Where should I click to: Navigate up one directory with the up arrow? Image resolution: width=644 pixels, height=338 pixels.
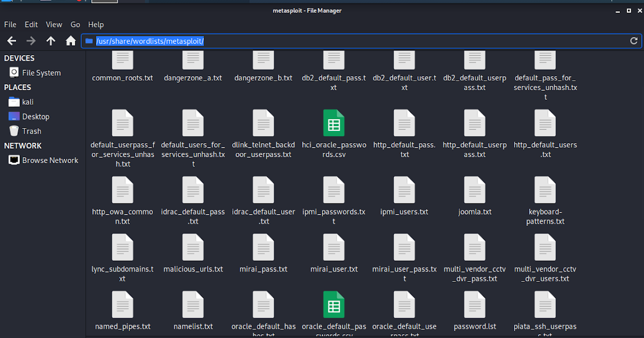tap(50, 40)
